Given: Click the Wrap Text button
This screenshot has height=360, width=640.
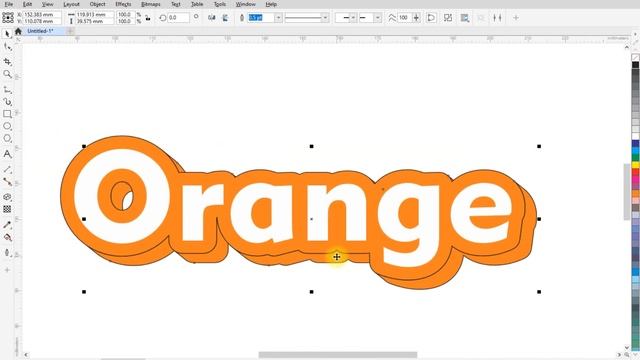Looking at the screenshot, I should (x=464, y=18).
